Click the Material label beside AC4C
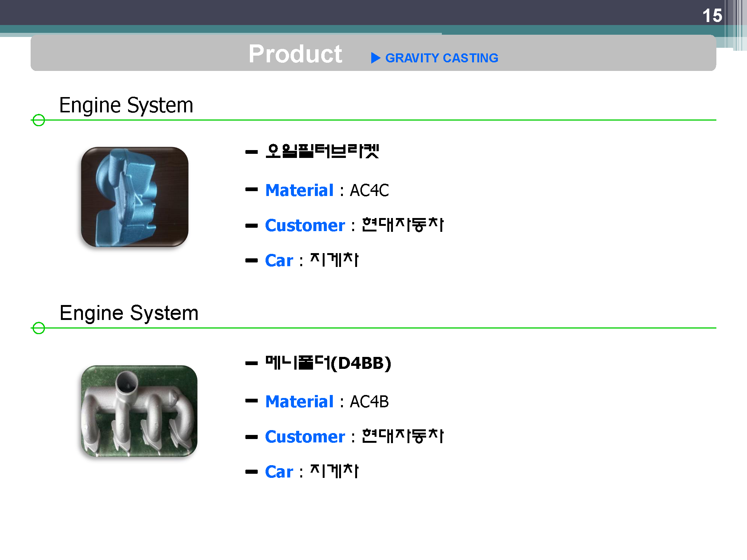Screen dimensions: 747x560 click(x=299, y=190)
